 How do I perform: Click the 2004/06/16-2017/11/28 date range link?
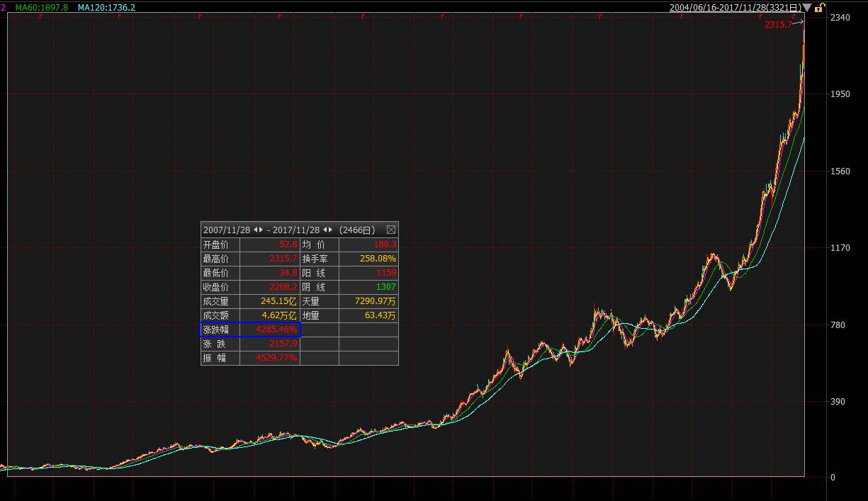click(x=735, y=7)
